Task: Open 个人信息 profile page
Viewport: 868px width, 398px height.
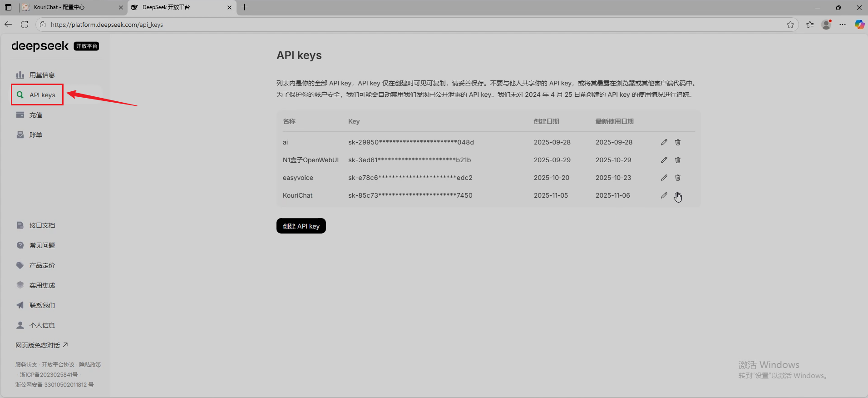Action: 42,325
